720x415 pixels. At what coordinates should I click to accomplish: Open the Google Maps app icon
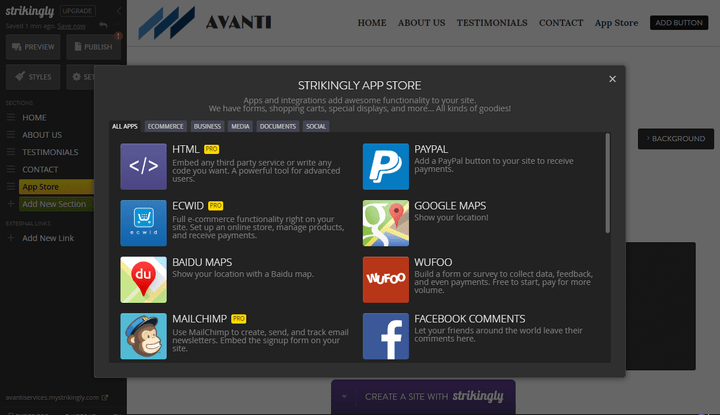(386, 223)
